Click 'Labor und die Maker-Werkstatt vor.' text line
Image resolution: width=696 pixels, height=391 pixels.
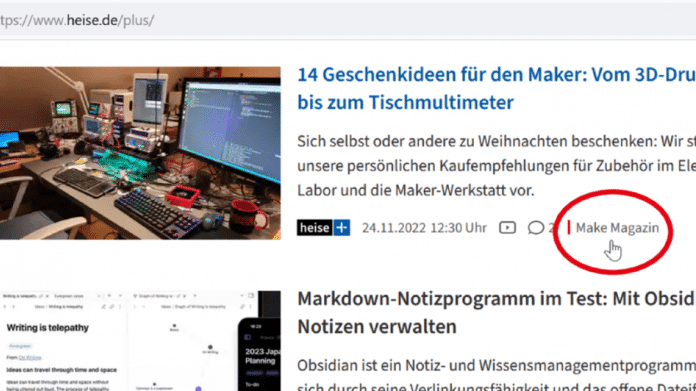click(415, 190)
